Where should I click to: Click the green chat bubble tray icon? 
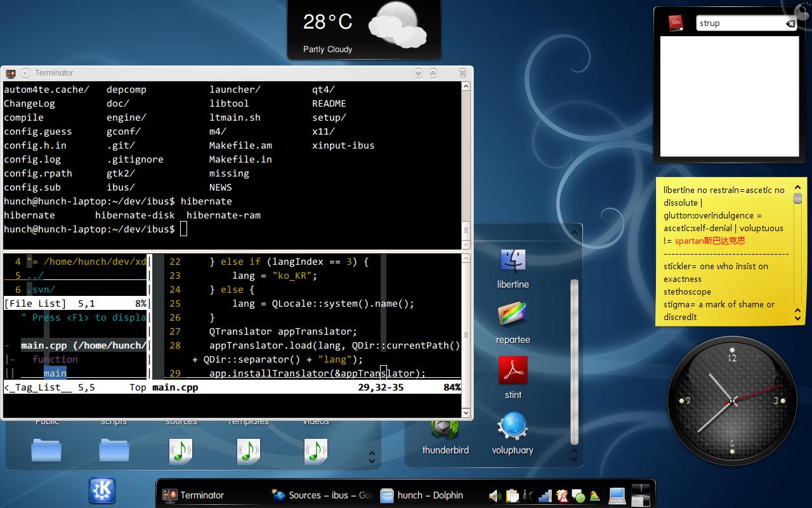578,495
